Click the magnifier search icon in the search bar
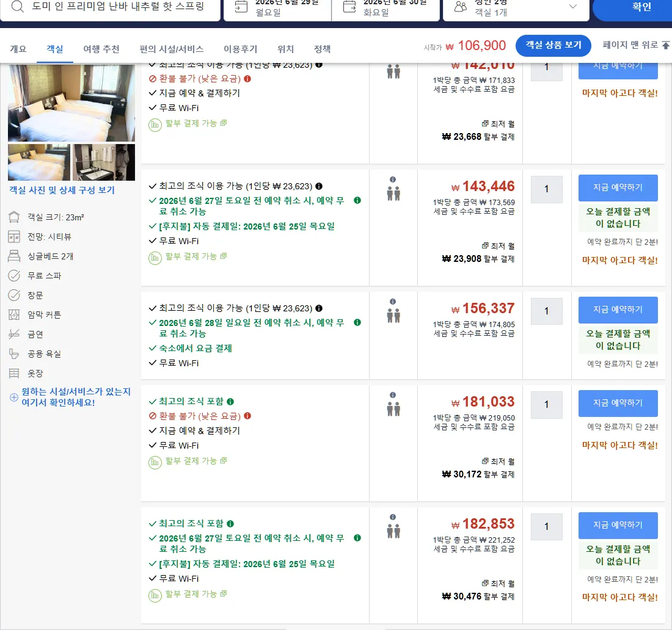Screen dimensions: 672x630 [18, 6]
